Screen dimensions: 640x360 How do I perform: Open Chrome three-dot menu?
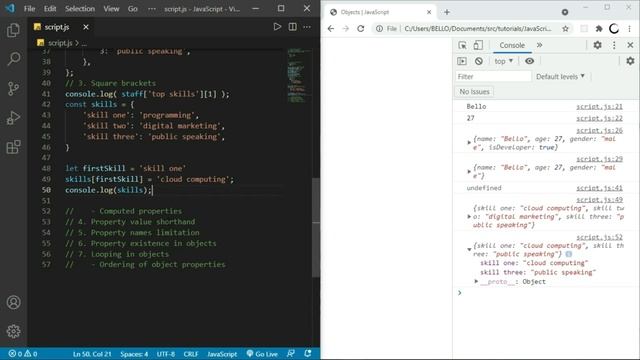click(x=629, y=29)
